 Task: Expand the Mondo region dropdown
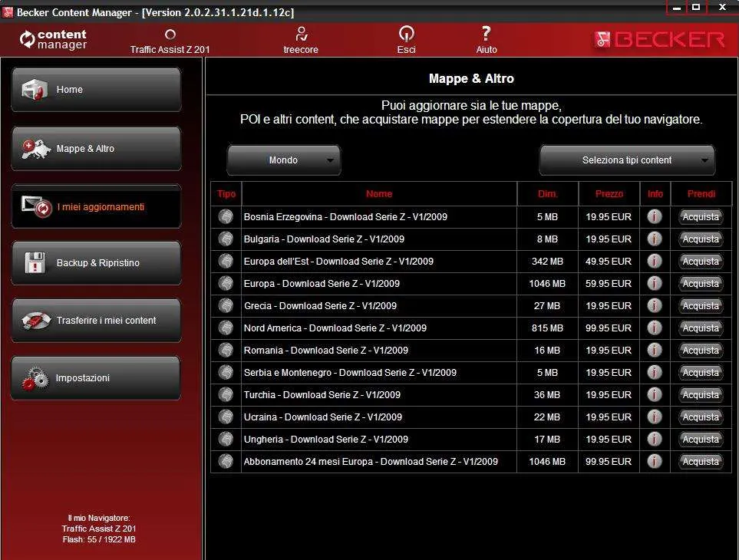point(284,160)
